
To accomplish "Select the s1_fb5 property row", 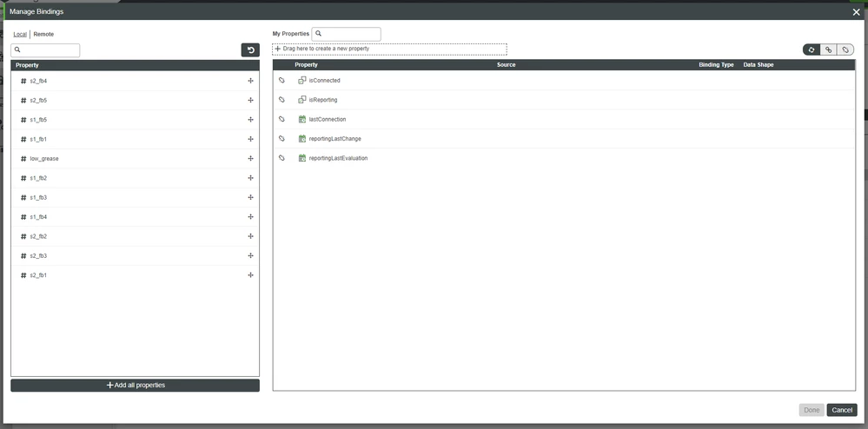I will pyautogui.click(x=135, y=120).
